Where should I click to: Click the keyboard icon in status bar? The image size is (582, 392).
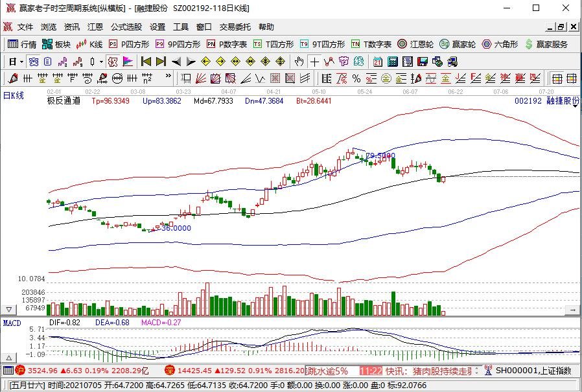[x=8, y=371]
